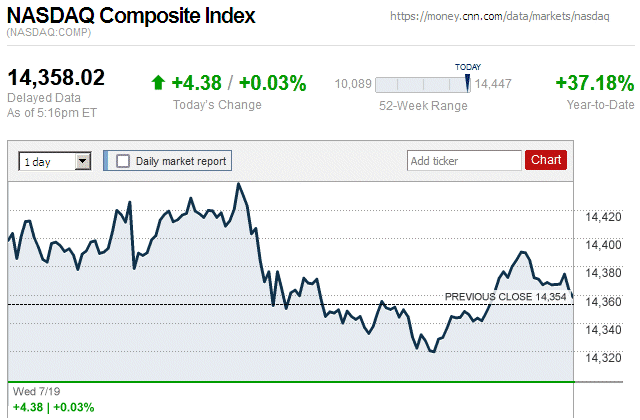
Task: Click the Daily market report label
Action: click(181, 160)
